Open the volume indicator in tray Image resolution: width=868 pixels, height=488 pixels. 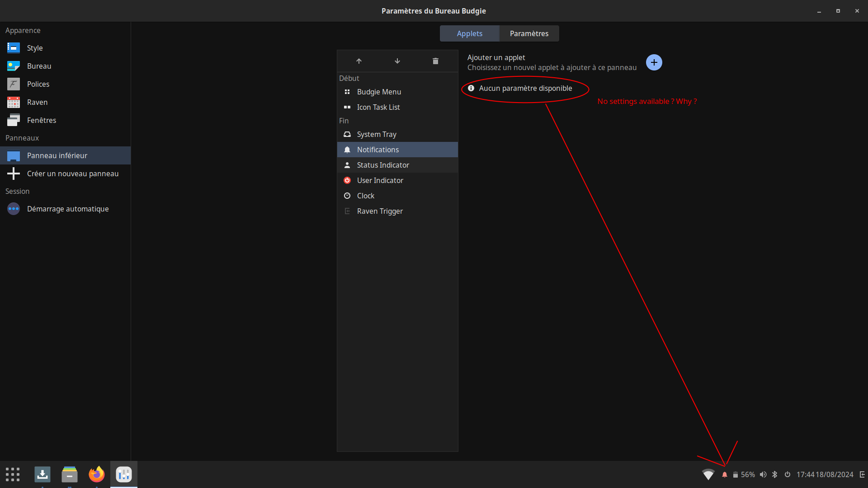[x=763, y=474]
